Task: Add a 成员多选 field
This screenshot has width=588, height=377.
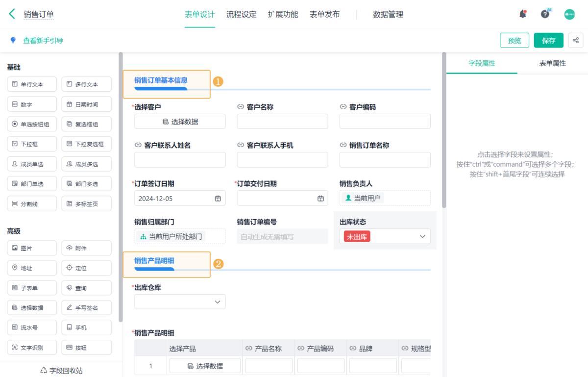Action: pos(87,164)
